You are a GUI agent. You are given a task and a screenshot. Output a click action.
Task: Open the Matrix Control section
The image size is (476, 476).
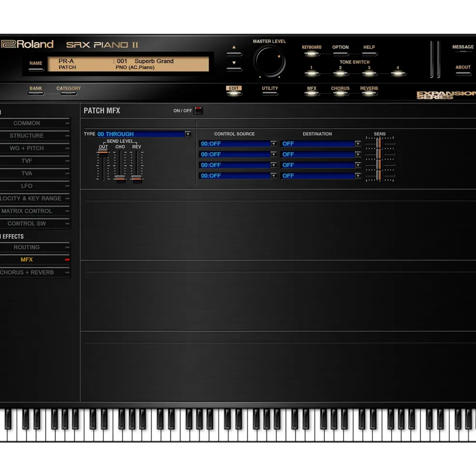[x=35, y=211]
